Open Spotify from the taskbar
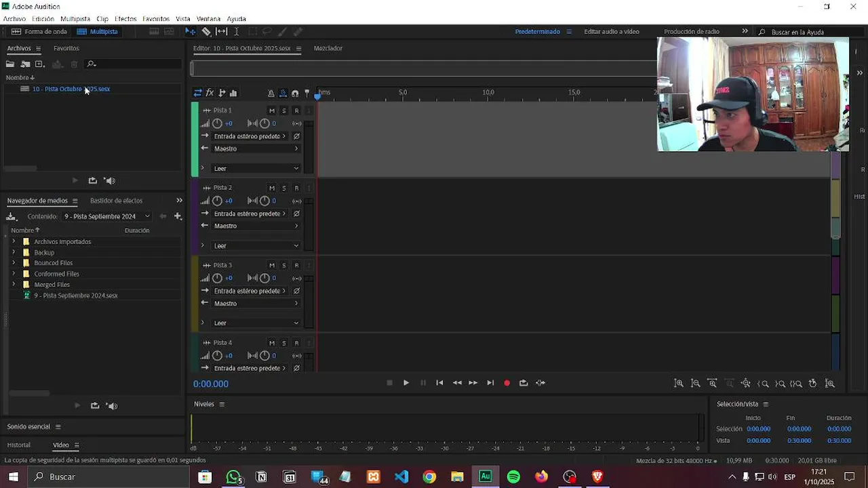Image resolution: width=868 pixels, height=488 pixels. pos(513,476)
